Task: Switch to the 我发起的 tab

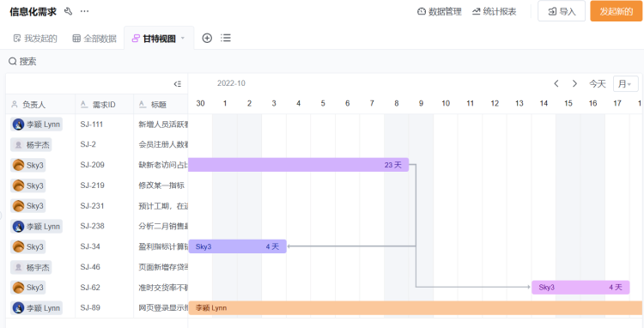Action: [x=35, y=39]
